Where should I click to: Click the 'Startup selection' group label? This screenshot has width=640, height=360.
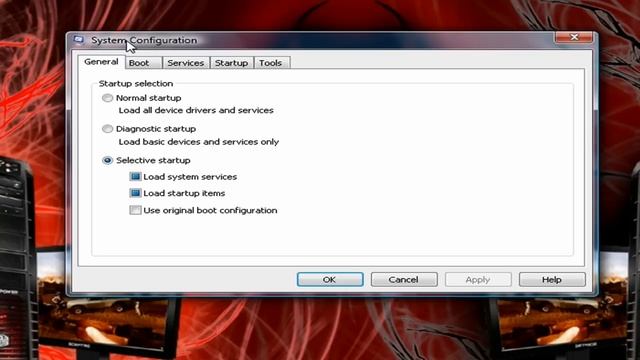point(136,83)
